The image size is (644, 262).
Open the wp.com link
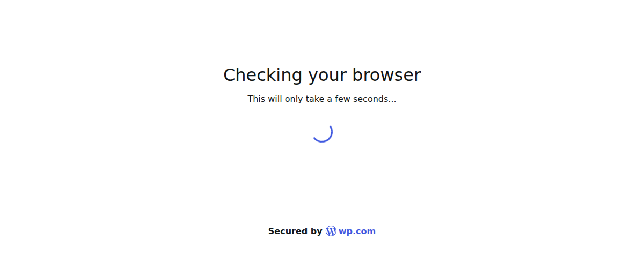click(357, 231)
